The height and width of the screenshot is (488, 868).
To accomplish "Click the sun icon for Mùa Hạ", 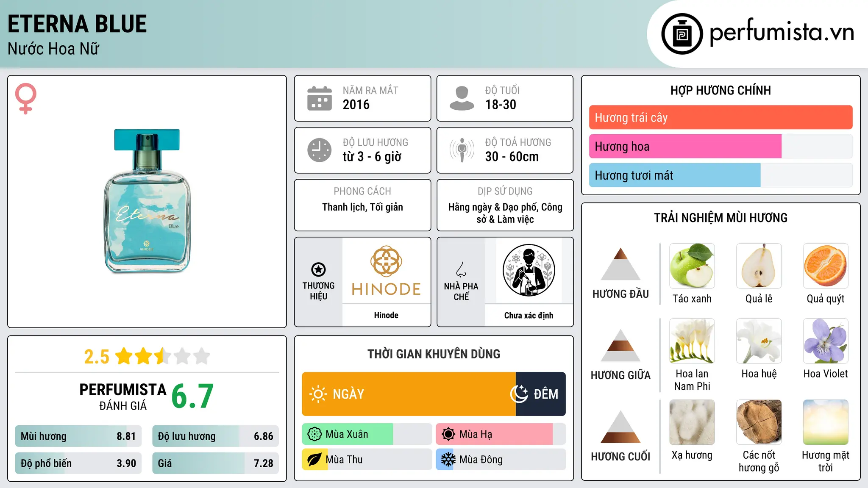I will (x=448, y=434).
